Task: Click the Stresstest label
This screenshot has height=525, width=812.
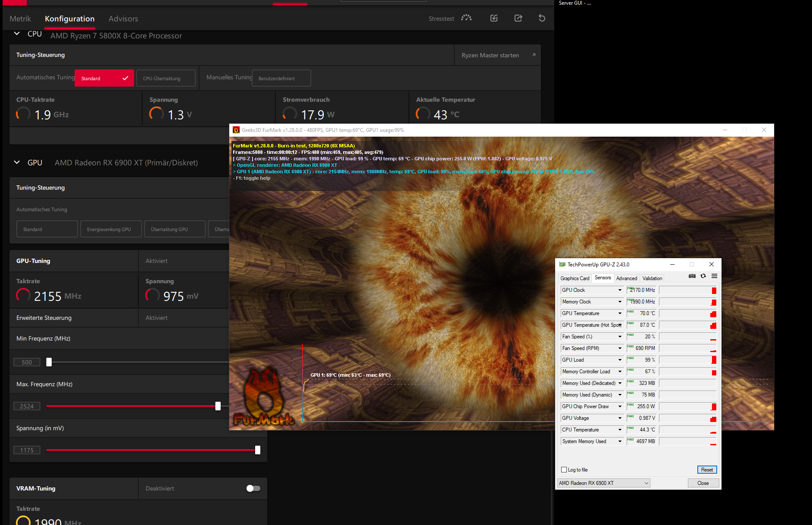Action: [441, 19]
